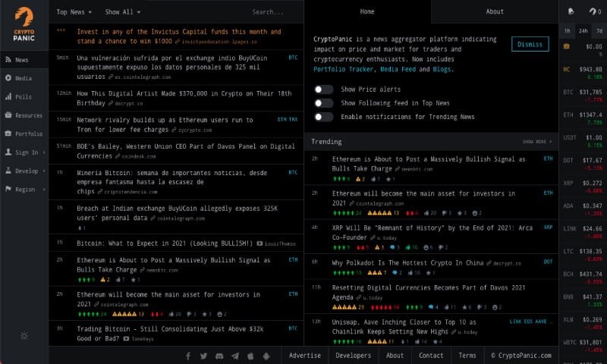Toggle light theme sun icon
The width and height of the screenshot is (607, 364).
24,336
